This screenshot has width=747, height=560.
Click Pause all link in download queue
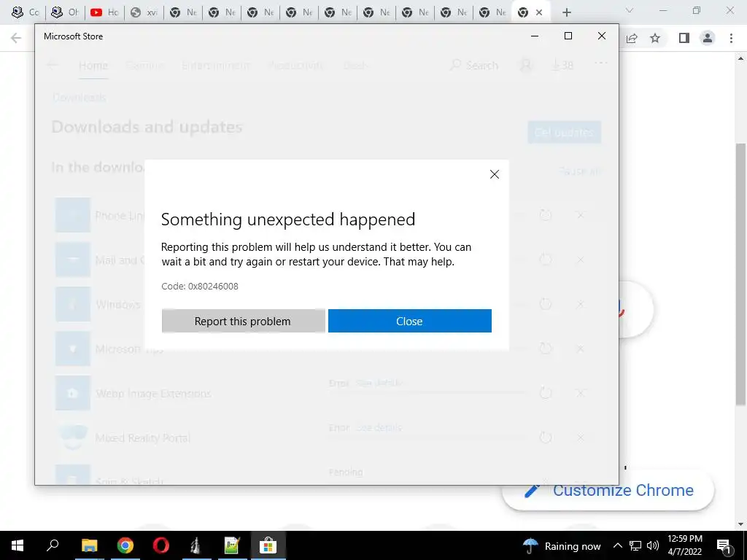579,171
